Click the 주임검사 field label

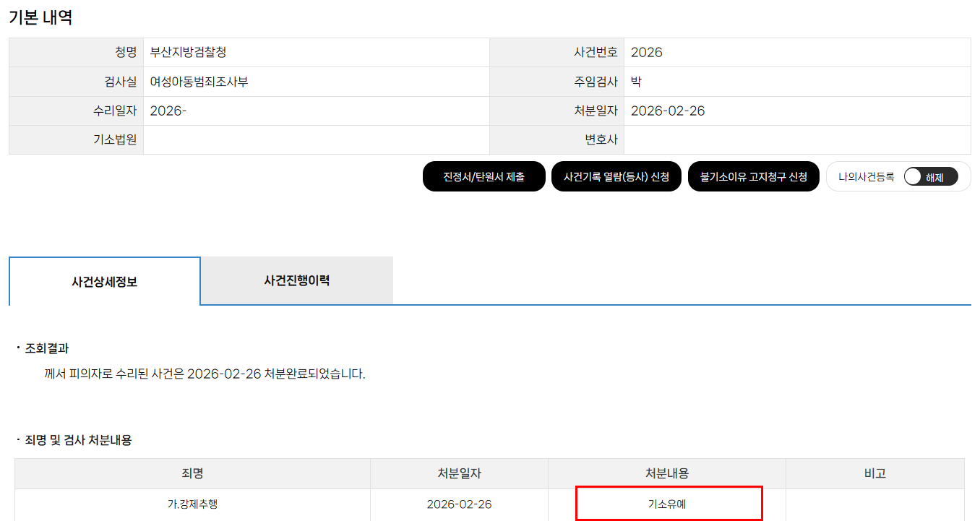596,82
